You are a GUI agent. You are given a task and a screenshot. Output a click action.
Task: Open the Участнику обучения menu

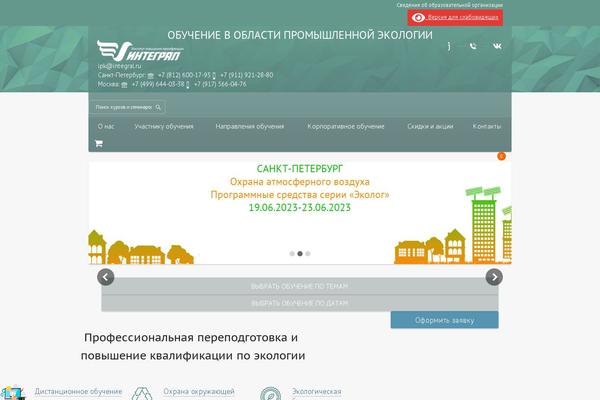coord(164,126)
